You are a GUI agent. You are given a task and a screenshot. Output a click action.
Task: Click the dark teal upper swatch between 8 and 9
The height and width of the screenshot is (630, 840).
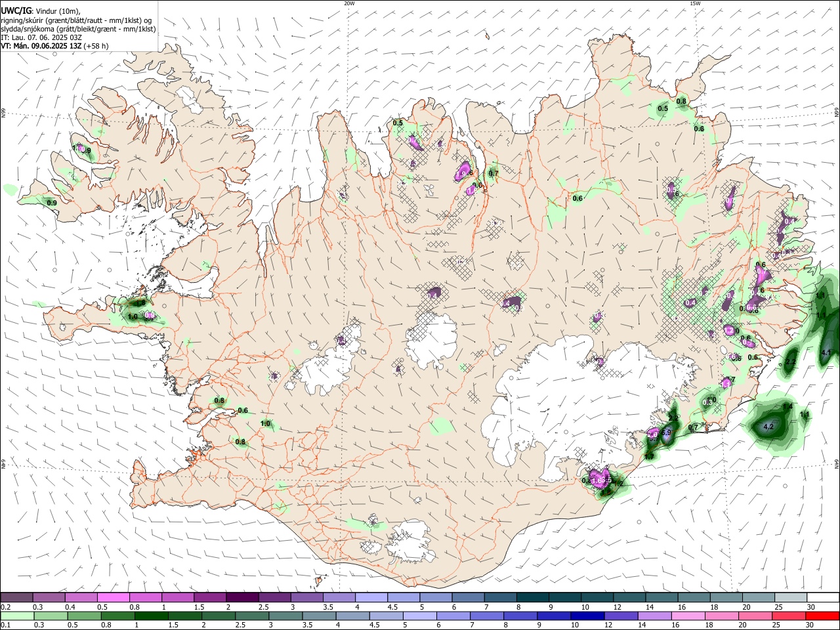[x=532, y=597]
